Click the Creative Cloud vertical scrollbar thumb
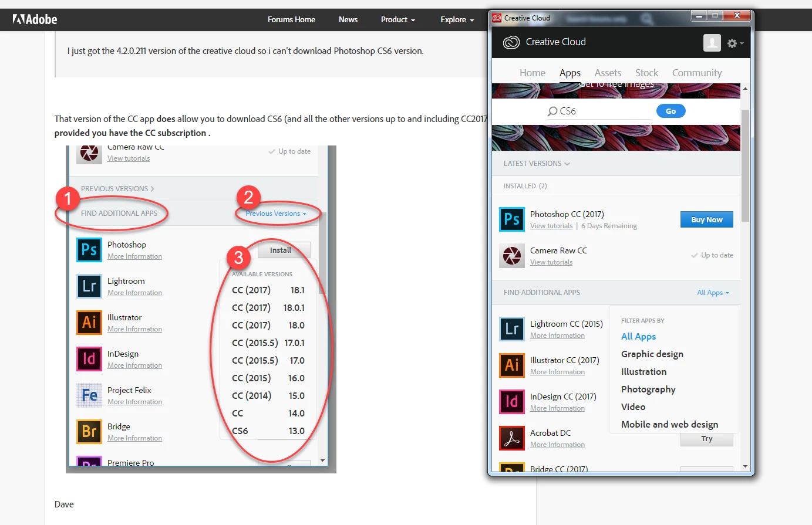Screen dimensions: 812x525 coord(745,165)
